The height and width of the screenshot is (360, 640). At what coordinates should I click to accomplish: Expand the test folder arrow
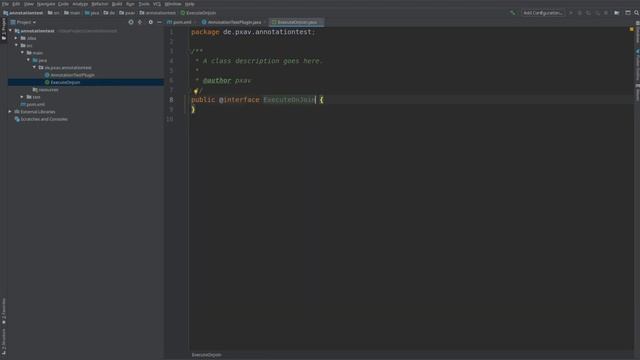click(22, 97)
